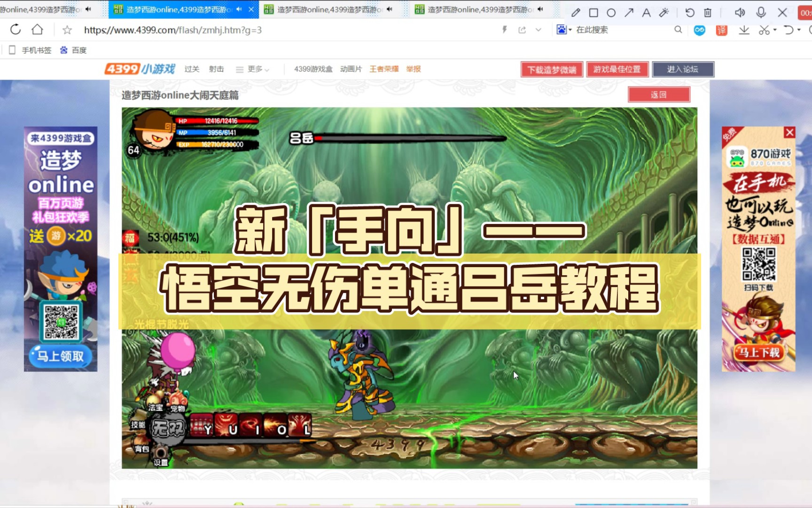Image resolution: width=812 pixels, height=508 pixels.
Task: Expand address bar dropdown chevron
Action: click(x=539, y=30)
